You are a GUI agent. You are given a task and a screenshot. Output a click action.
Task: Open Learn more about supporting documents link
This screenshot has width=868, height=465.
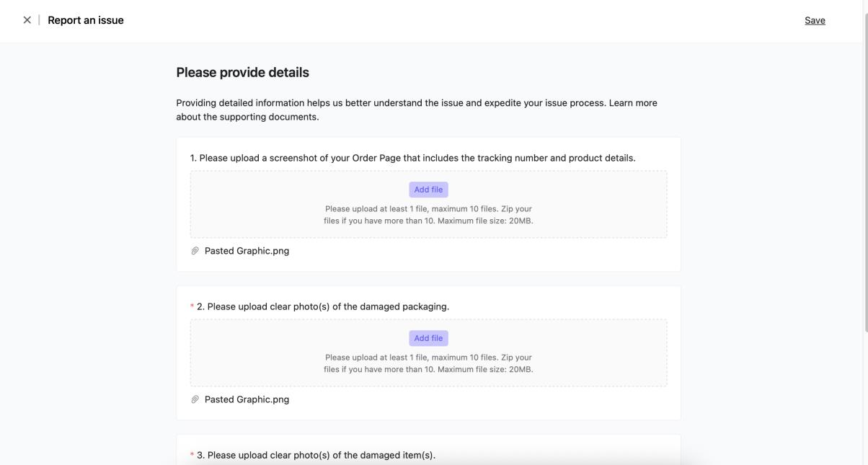(x=632, y=103)
